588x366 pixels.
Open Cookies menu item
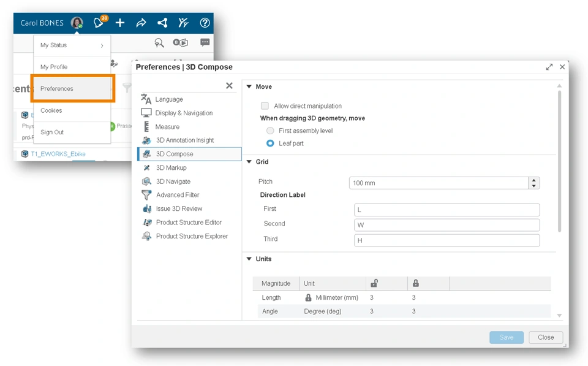pyautogui.click(x=72, y=110)
